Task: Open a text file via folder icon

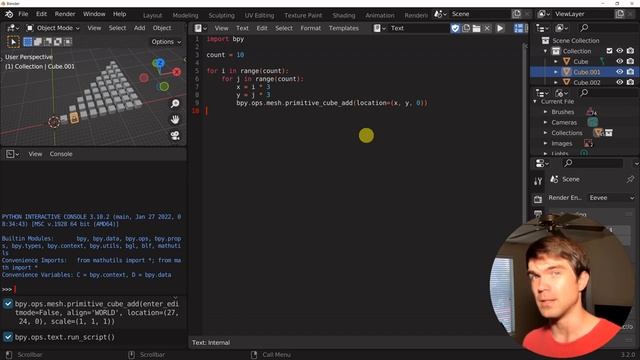Action: tap(476, 28)
